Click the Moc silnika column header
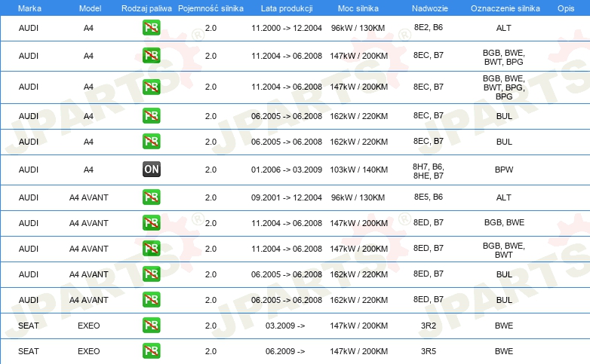The height and width of the screenshot is (364, 590). (x=358, y=8)
